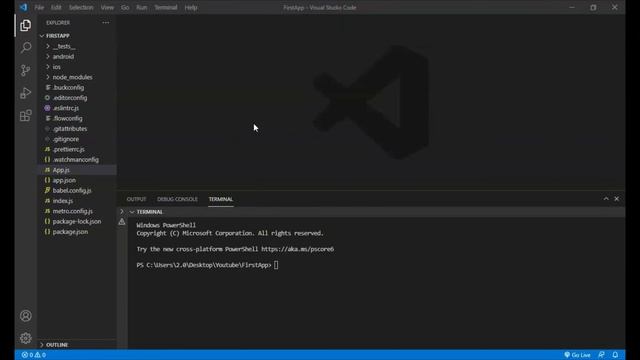Image resolution: width=640 pixels, height=360 pixels.
Task: Click the arrow left of TERMINAL header
Action: tap(122, 212)
